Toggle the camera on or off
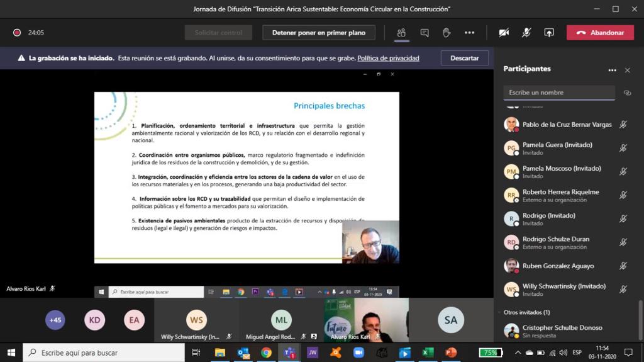644x362 pixels. click(x=504, y=33)
